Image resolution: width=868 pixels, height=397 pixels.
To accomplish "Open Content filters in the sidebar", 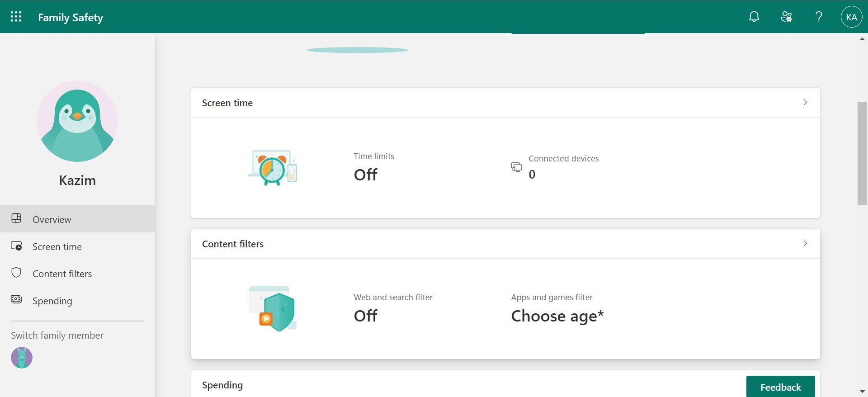I will [62, 274].
